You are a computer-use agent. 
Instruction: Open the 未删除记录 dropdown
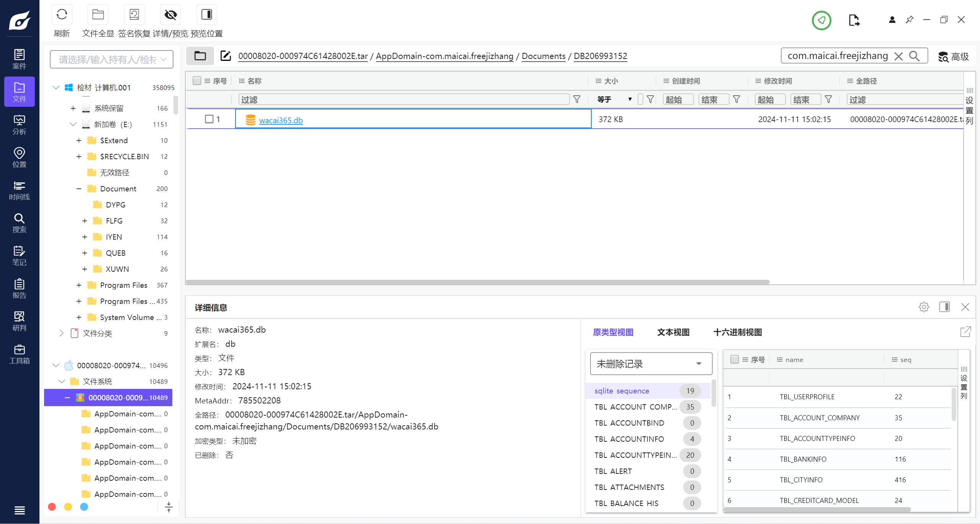(651, 364)
